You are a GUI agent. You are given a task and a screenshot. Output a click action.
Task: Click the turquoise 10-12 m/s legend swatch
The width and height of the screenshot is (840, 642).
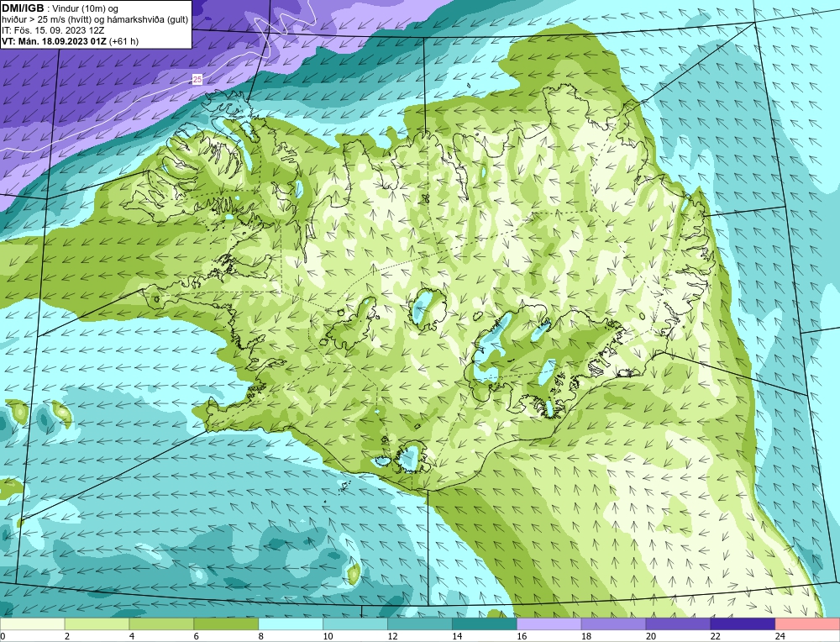(x=355, y=624)
